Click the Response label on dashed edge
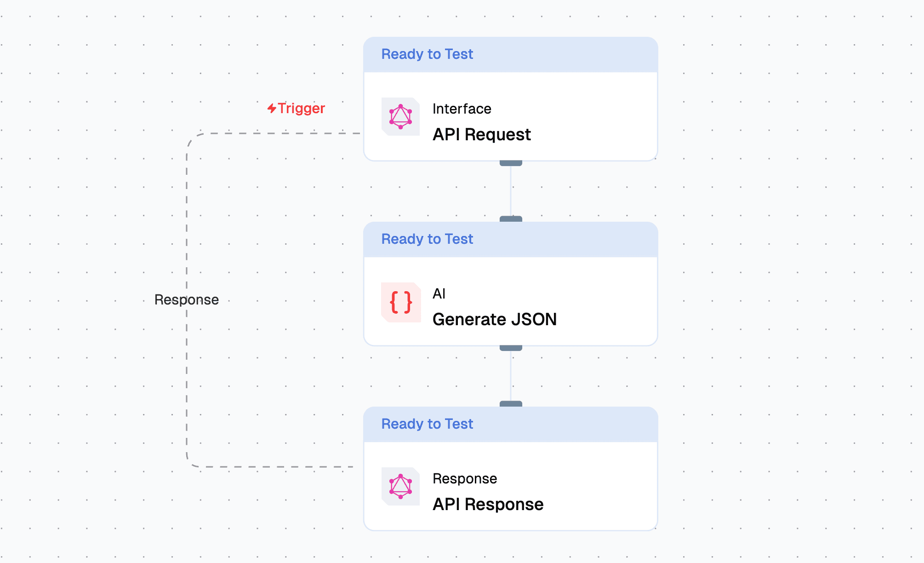924x563 pixels. tap(186, 299)
